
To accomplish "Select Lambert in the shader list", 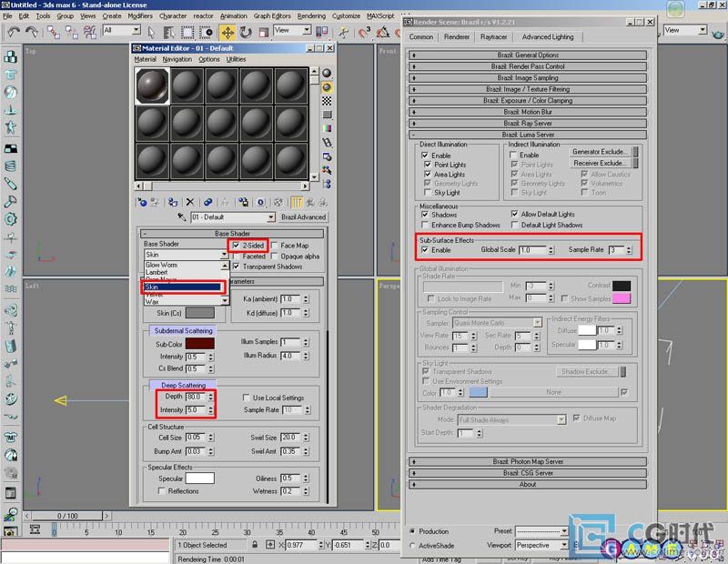I will 183,272.
